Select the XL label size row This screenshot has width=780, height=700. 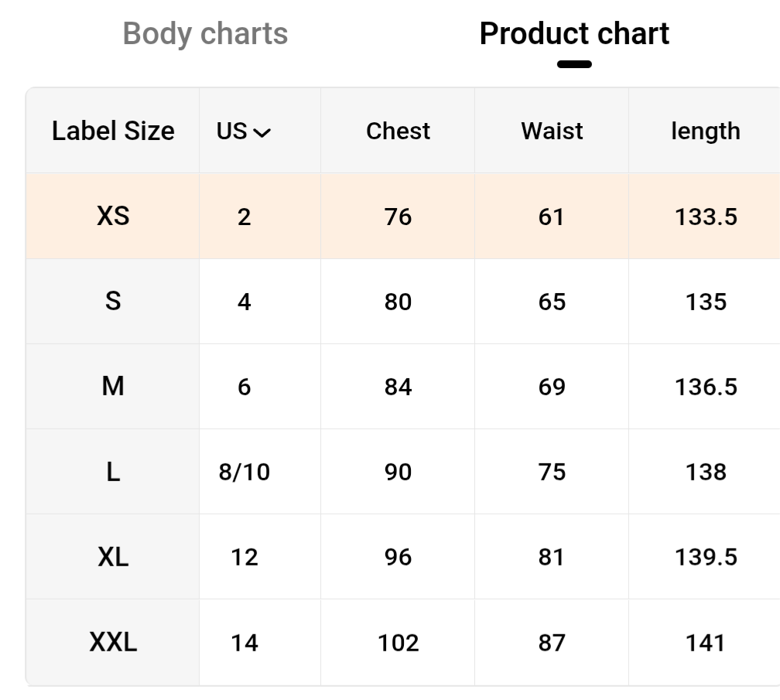[x=113, y=557]
